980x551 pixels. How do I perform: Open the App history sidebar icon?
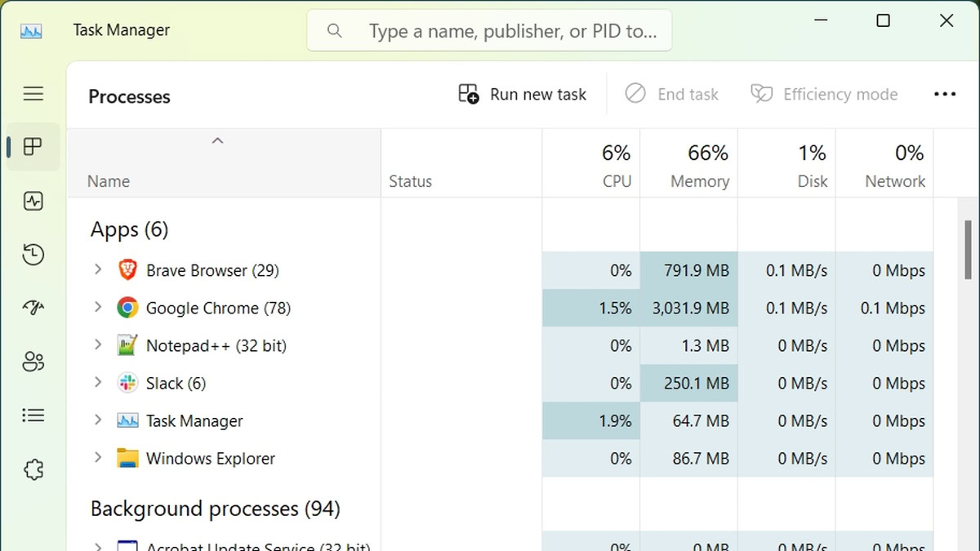click(x=33, y=255)
